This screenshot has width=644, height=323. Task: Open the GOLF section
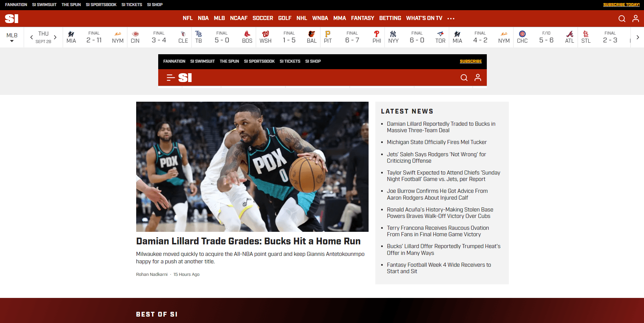(x=285, y=18)
